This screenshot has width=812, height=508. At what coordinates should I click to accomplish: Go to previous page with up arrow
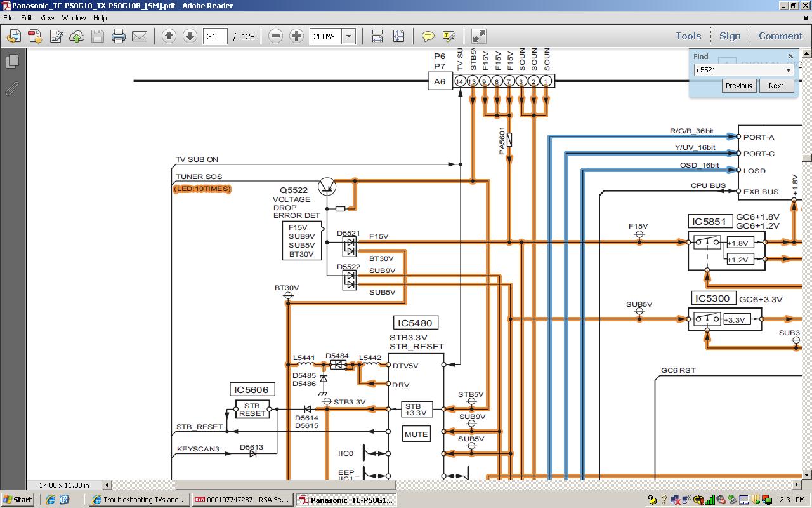tap(169, 36)
